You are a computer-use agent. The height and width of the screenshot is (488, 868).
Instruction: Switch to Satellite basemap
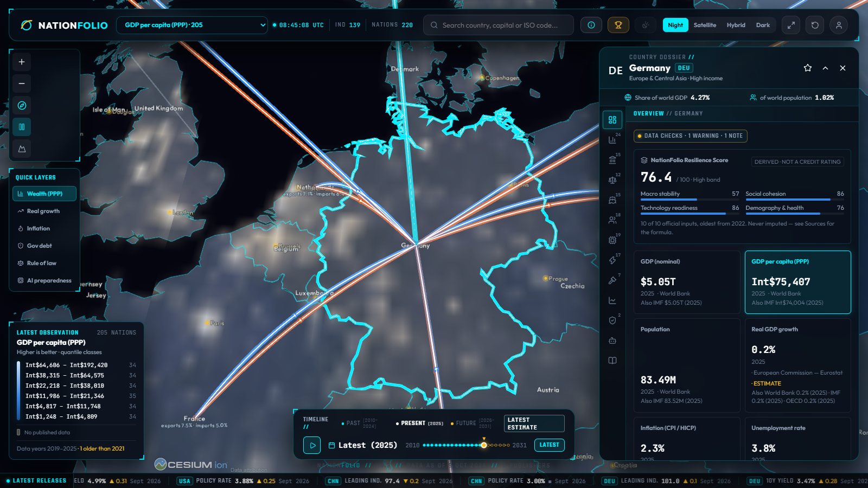coord(705,25)
